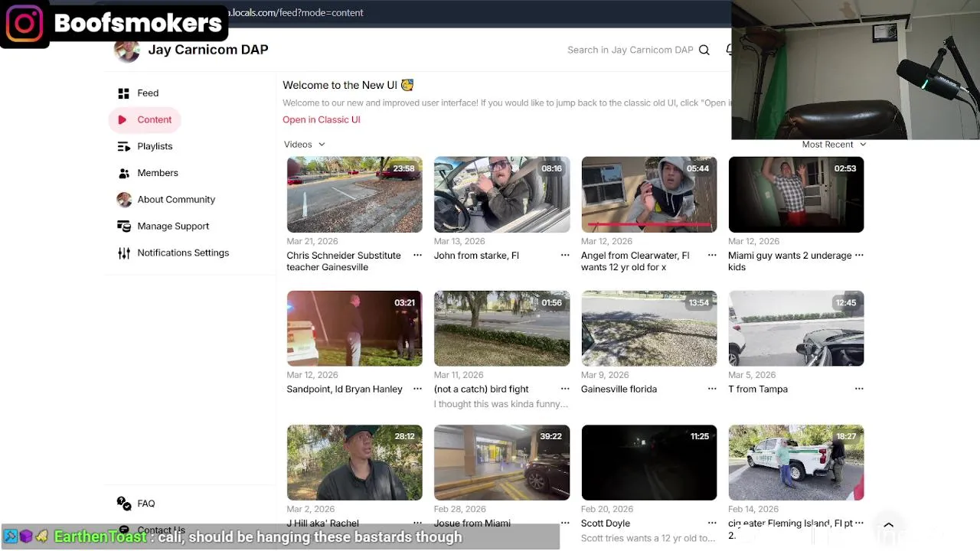Click the FAQ icon in sidebar

pyautogui.click(x=123, y=503)
